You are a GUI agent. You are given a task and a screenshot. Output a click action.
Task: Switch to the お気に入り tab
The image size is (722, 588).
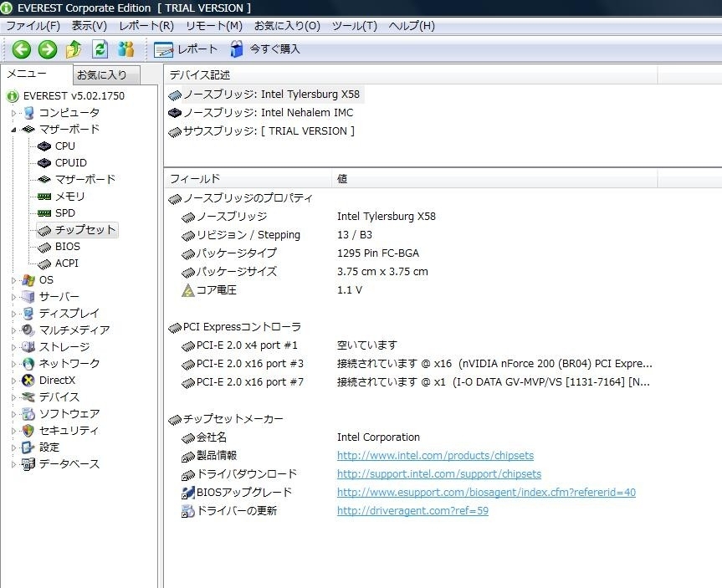point(106,75)
